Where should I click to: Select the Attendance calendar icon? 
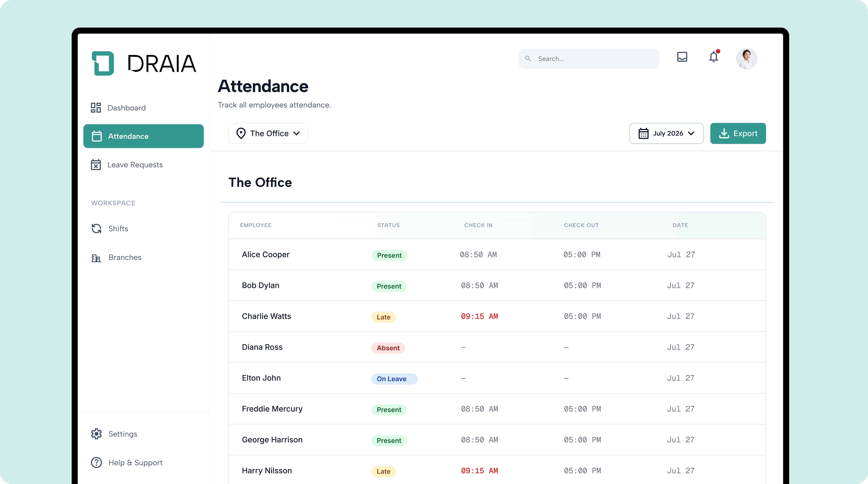[x=97, y=136]
